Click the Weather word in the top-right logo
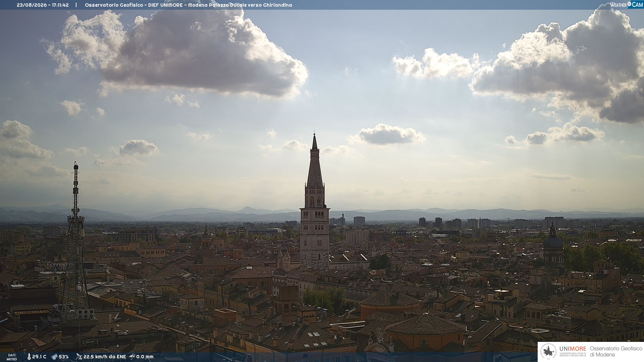 tap(618, 5)
